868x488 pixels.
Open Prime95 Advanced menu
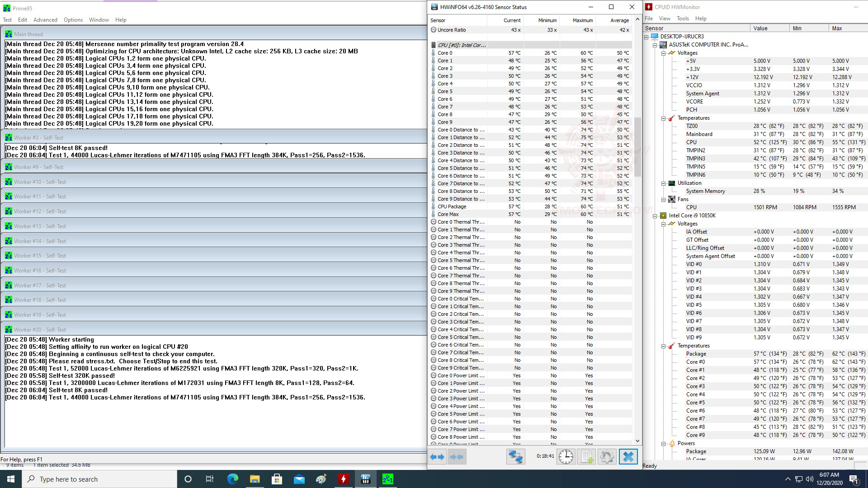click(x=45, y=20)
